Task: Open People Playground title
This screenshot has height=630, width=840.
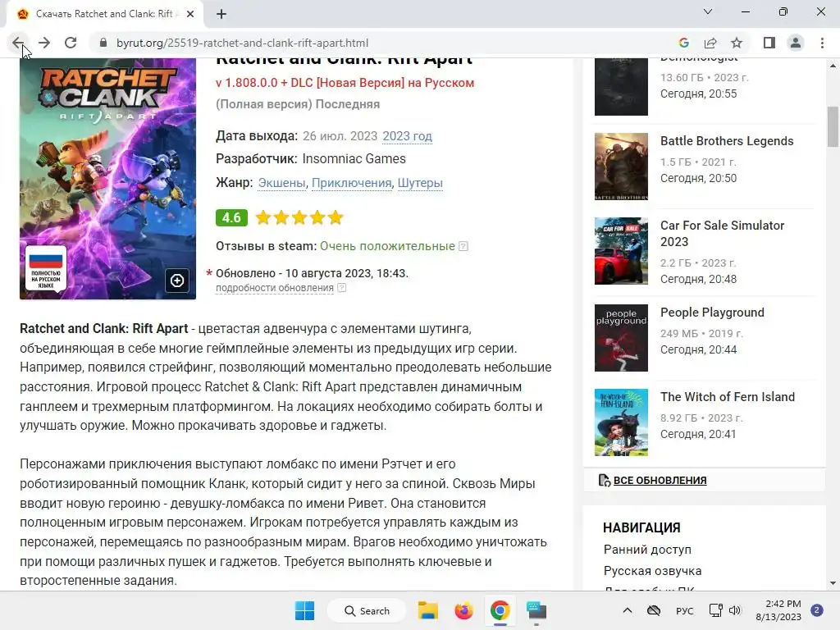Action: tap(712, 313)
